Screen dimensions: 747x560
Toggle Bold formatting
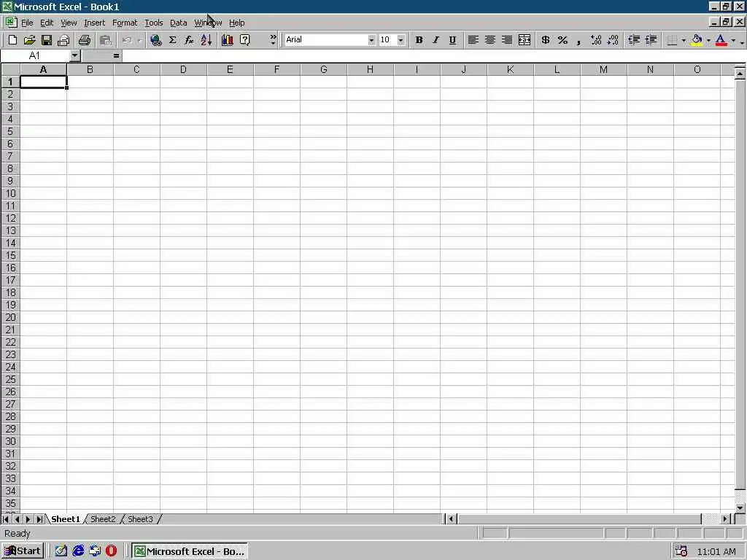pos(419,40)
